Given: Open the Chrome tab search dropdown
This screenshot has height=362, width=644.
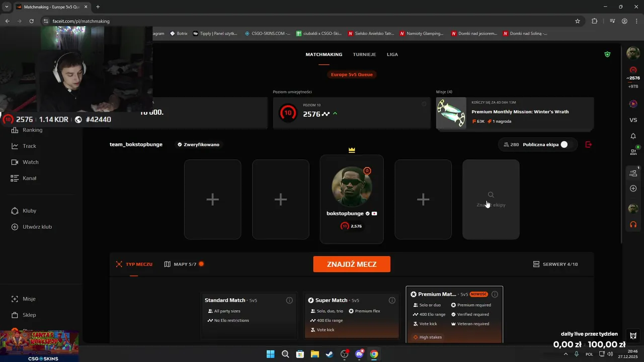Looking at the screenshot, I should (7, 7).
